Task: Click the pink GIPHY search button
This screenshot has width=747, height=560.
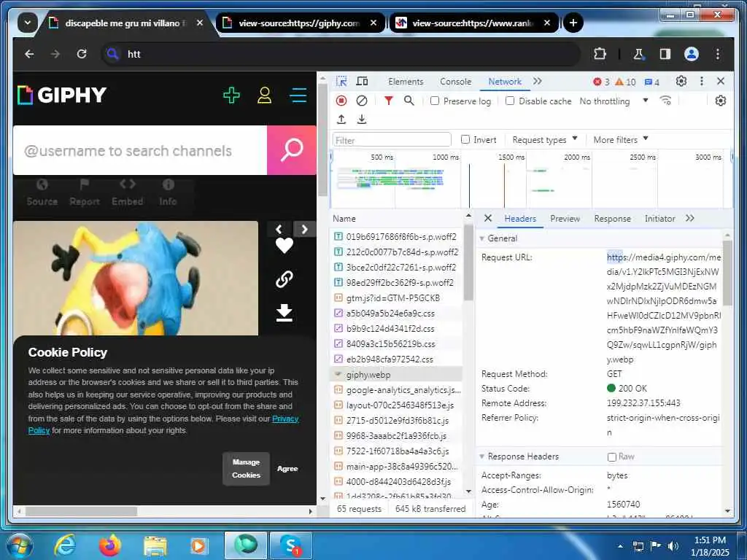Action: coord(292,150)
